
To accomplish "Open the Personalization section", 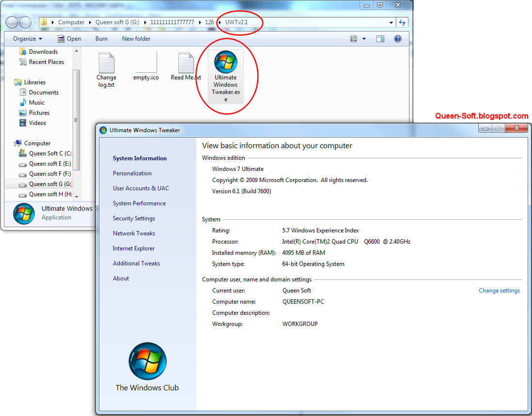I will 132,173.
